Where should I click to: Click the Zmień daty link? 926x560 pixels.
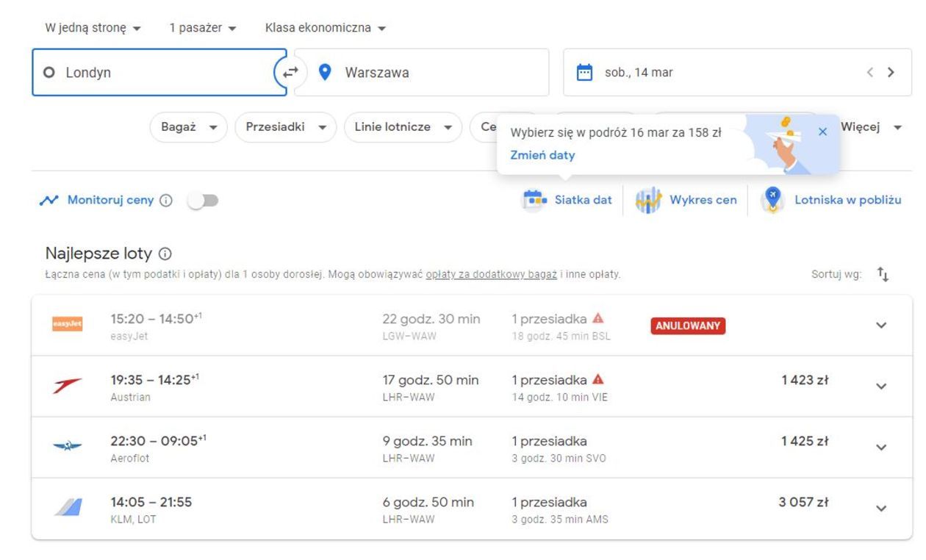[542, 155]
